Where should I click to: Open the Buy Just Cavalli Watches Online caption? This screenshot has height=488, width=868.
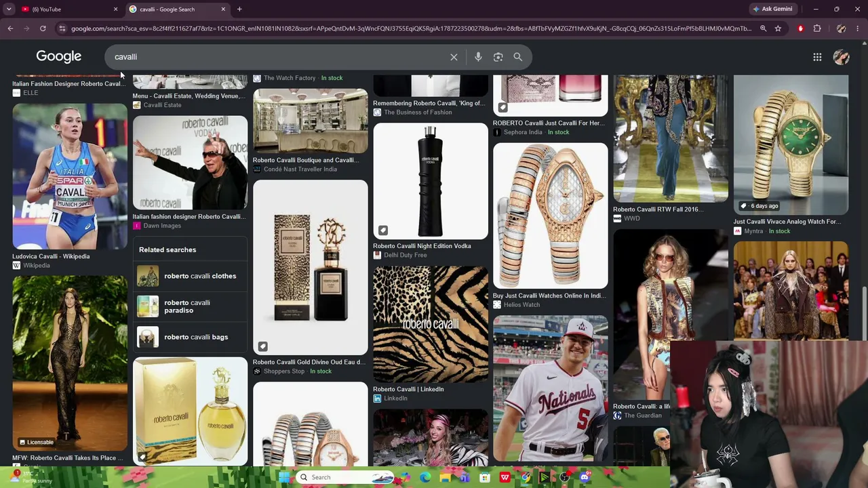549,296
